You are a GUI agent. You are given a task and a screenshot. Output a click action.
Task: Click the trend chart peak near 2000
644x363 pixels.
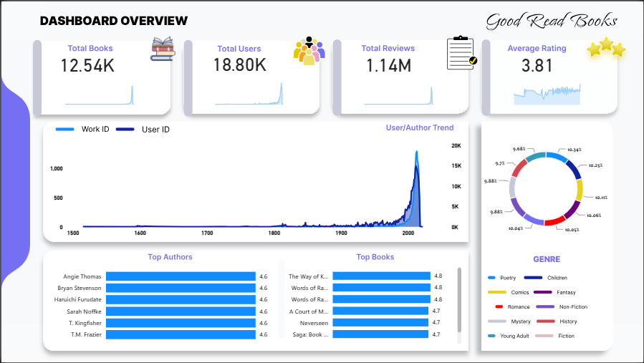point(416,153)
